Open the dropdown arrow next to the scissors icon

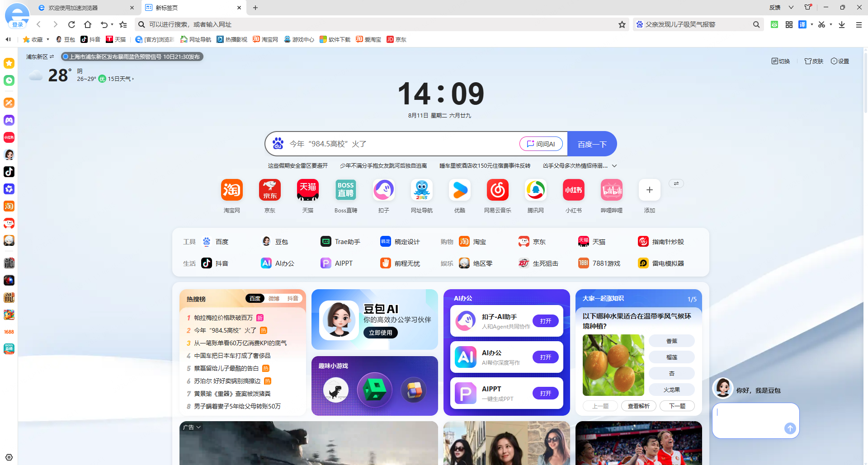[x=831, y=24]
